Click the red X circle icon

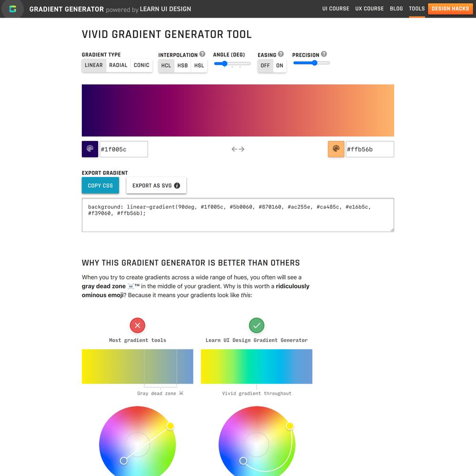pos(138,326)
